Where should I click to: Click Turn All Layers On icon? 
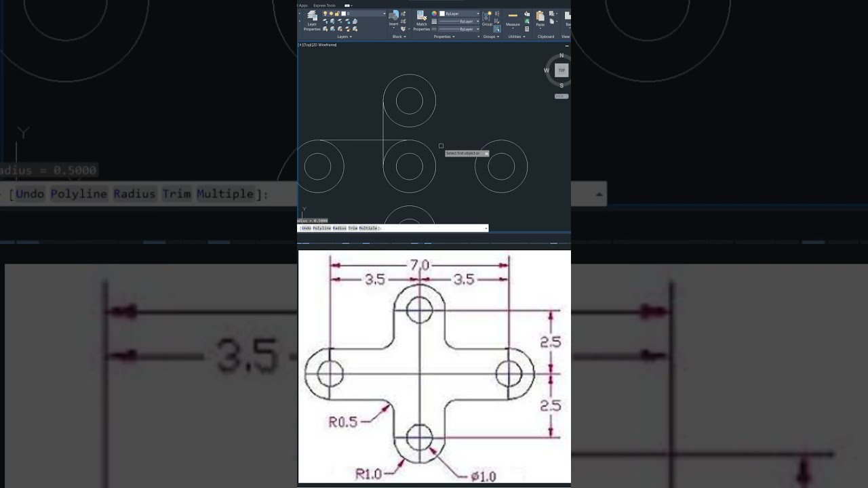(325, 29)
